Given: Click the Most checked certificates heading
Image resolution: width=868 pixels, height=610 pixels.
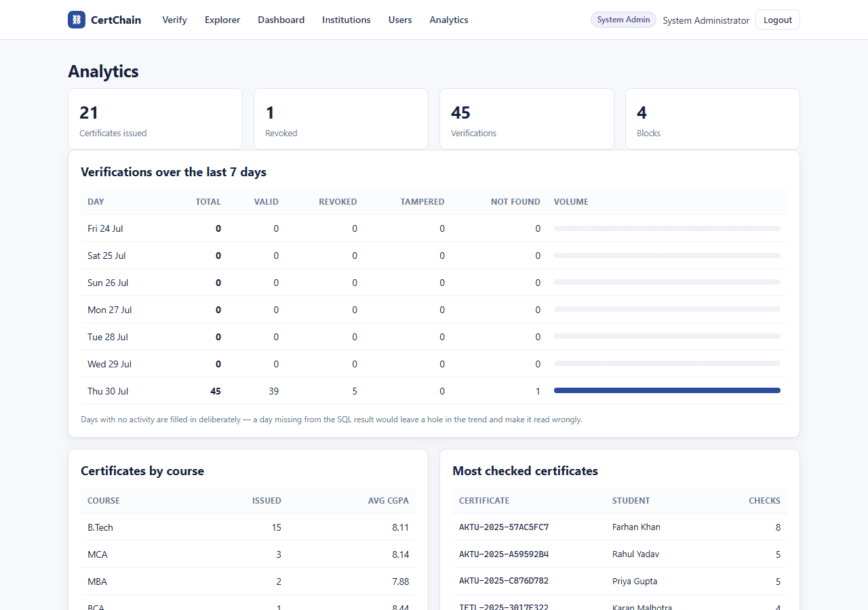Looking at the screenshot, I should pos(525,471).
